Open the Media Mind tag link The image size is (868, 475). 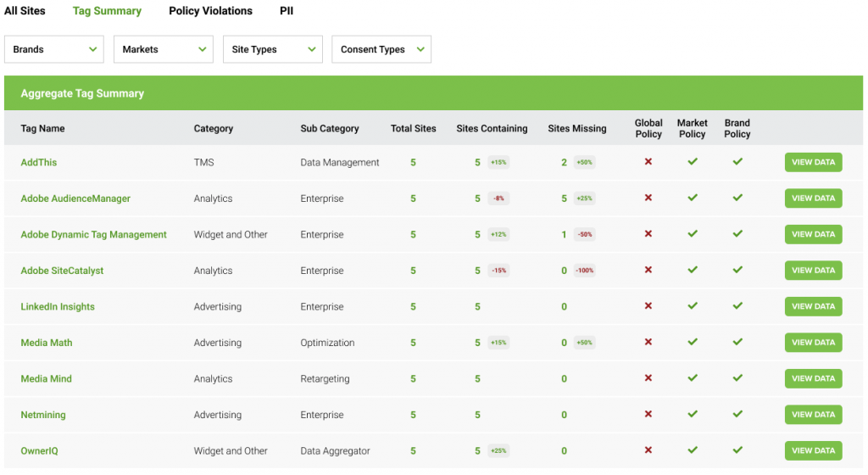coord(46,378)
